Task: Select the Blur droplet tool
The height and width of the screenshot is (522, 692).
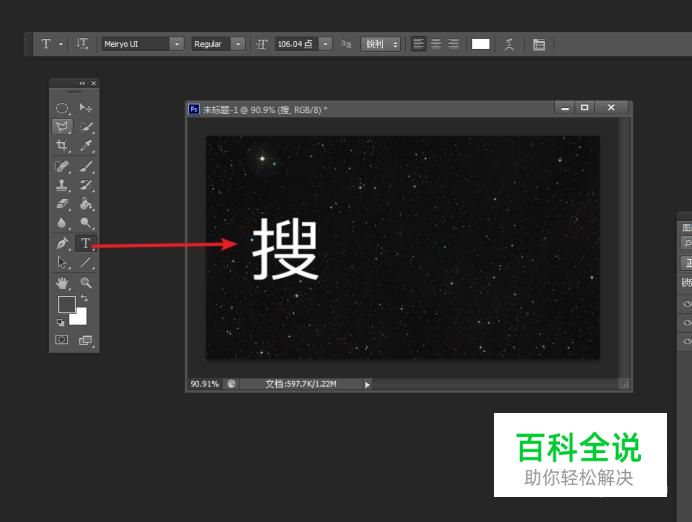Action: point(62,223)
